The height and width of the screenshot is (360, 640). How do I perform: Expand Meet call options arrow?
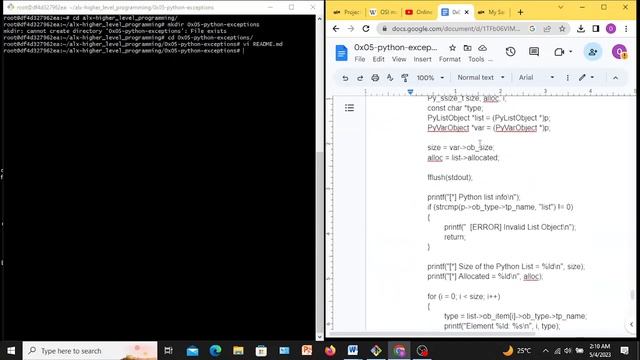tap(571, 52)
